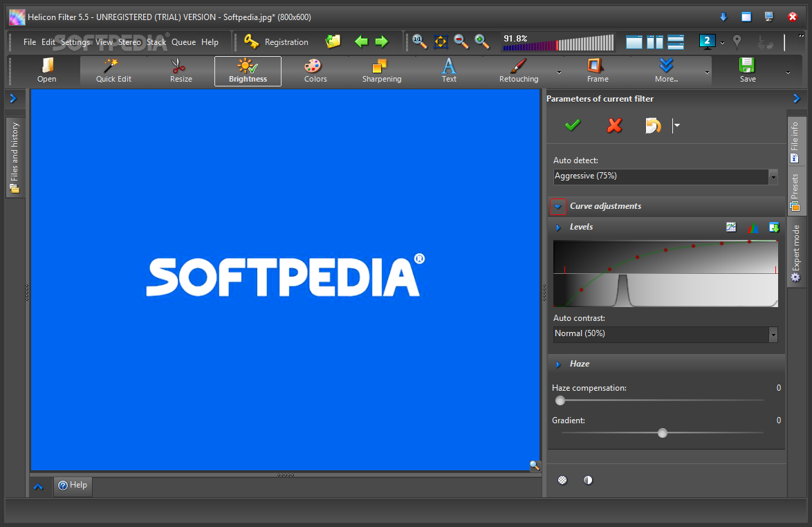Image resolution: width=812 pixels, height=527 pixels.
Task: Choose the Resize scissors tool
Action: pos(181,71)
